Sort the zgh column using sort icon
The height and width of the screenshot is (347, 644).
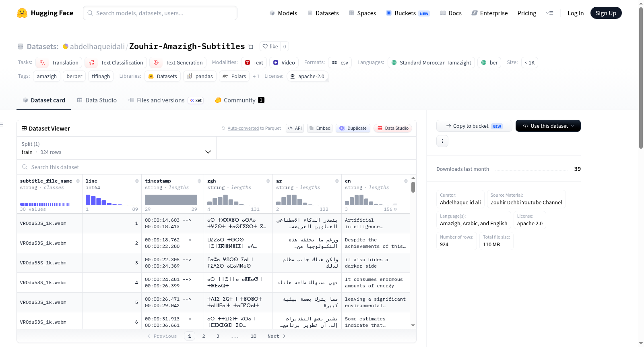(x=268, y=181)
